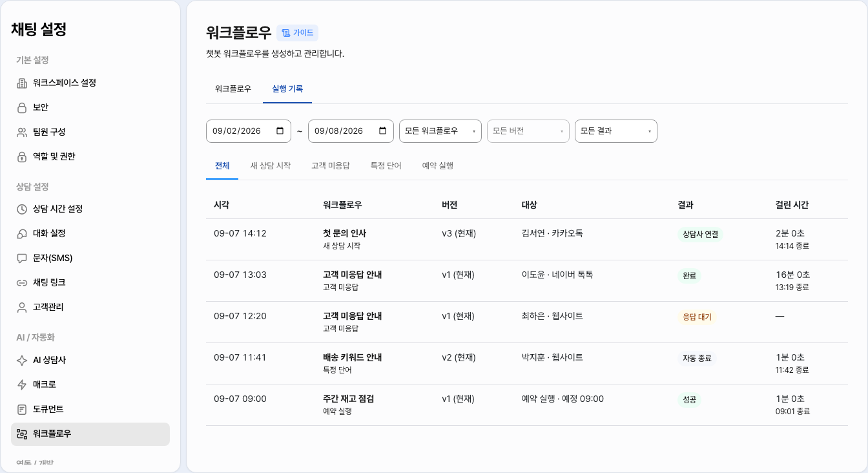Click the 고객관리 person icon
This screenshot has height=473, width=868.
[x=22, y=308]
